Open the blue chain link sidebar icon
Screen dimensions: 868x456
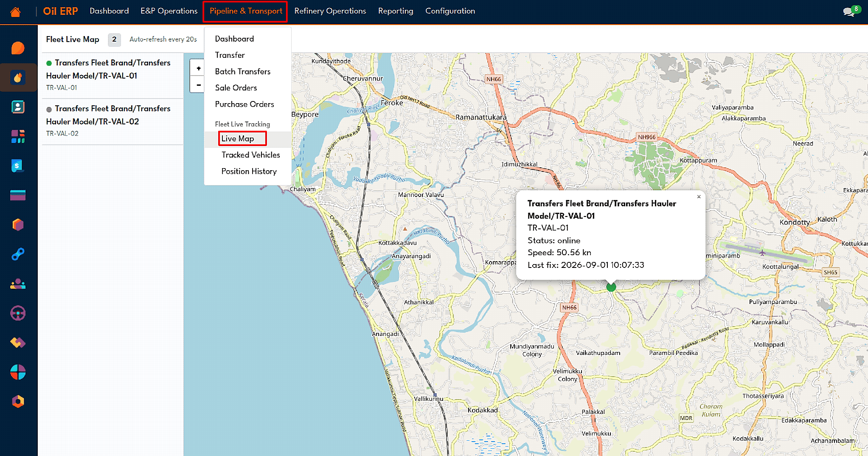point(18,254)
